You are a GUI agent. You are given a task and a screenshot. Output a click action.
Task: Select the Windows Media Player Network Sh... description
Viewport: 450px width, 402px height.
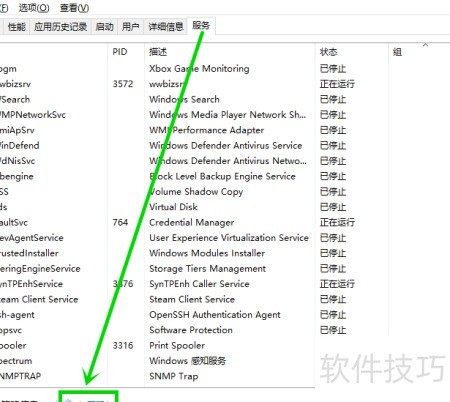227,115
